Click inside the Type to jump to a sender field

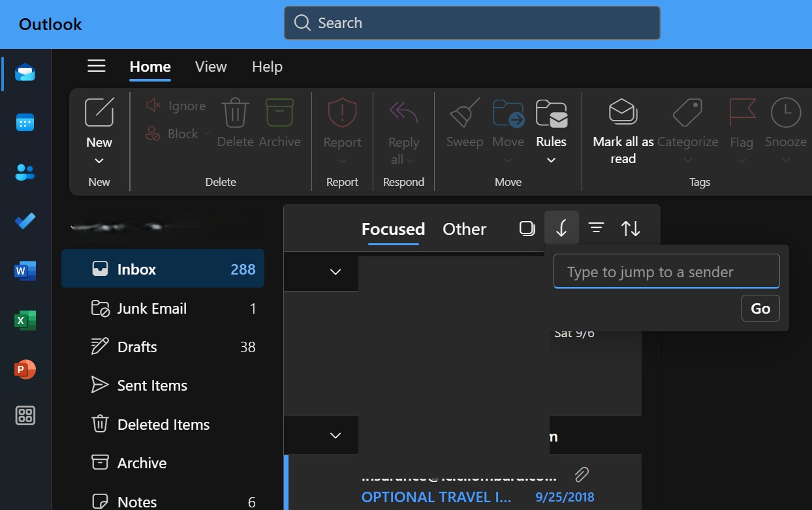[666, 271]
